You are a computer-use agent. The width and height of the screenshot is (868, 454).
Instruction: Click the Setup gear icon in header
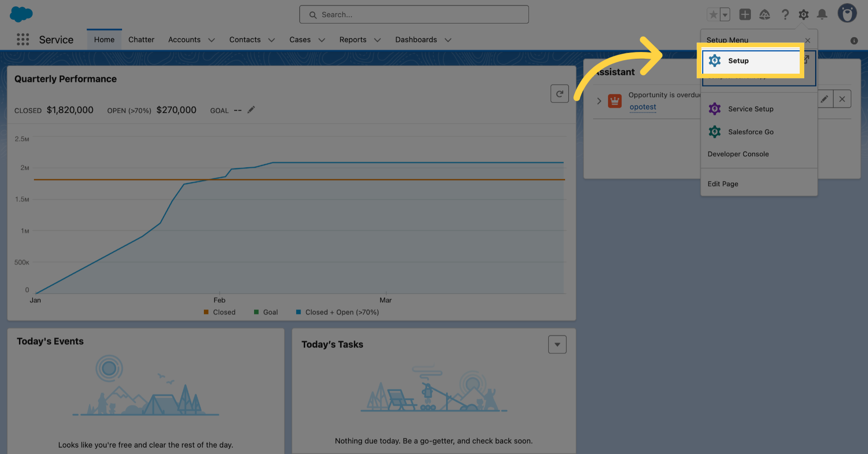tap(803, 14)
